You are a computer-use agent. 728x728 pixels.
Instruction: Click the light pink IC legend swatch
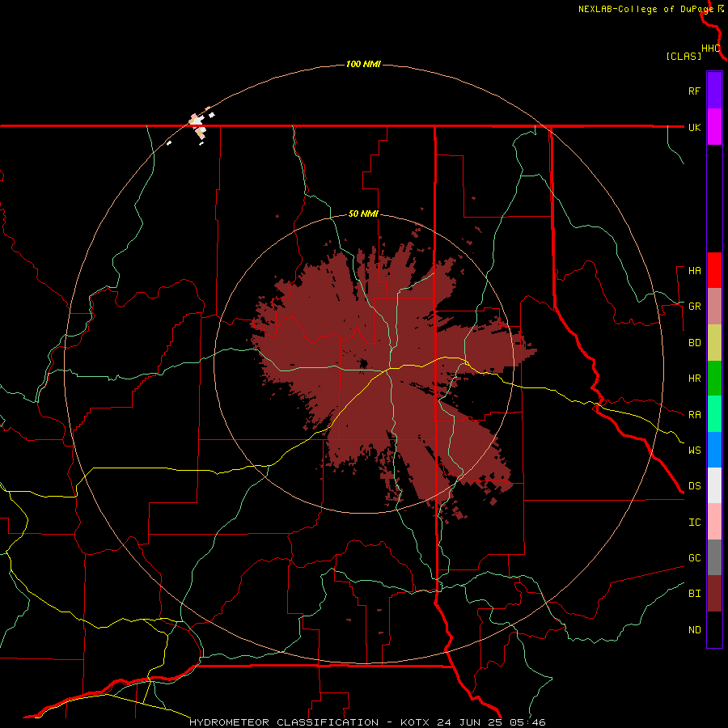point(714,522)
